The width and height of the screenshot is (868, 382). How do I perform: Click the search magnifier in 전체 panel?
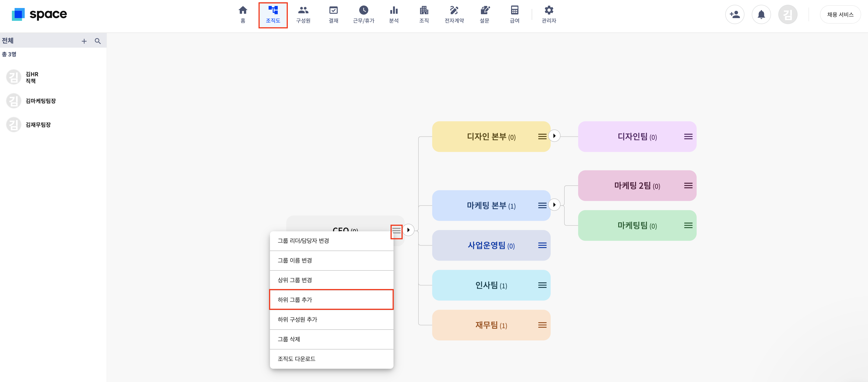(98, 41)
